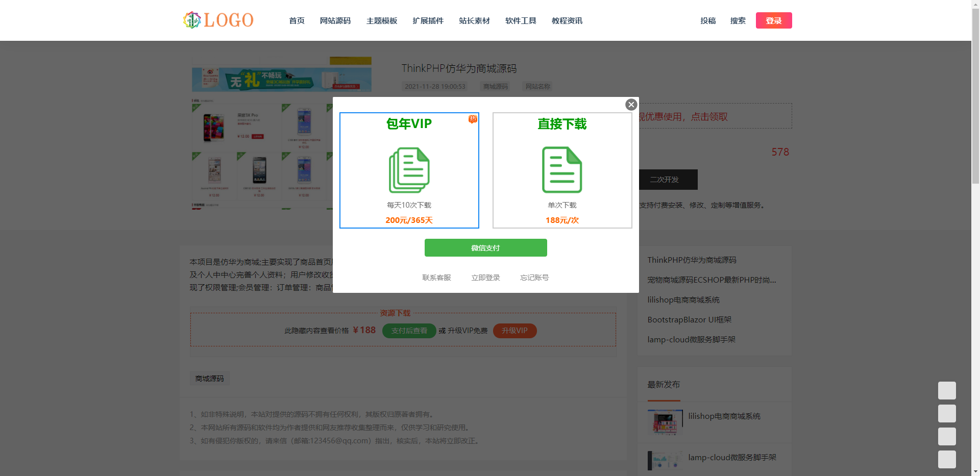Screen dimensions: 980x476
Task: Open 教程资讯 navigation item
Action: (567, 20)
